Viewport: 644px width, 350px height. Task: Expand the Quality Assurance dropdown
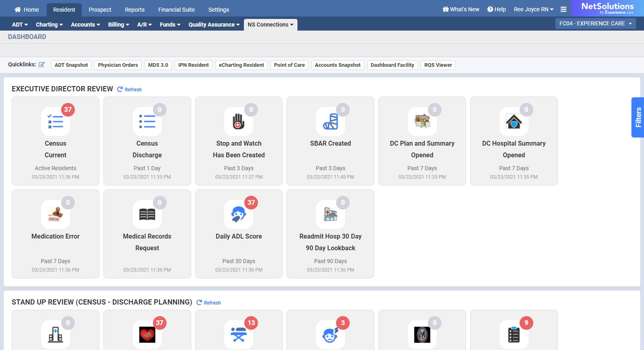[x=214, y=25]
